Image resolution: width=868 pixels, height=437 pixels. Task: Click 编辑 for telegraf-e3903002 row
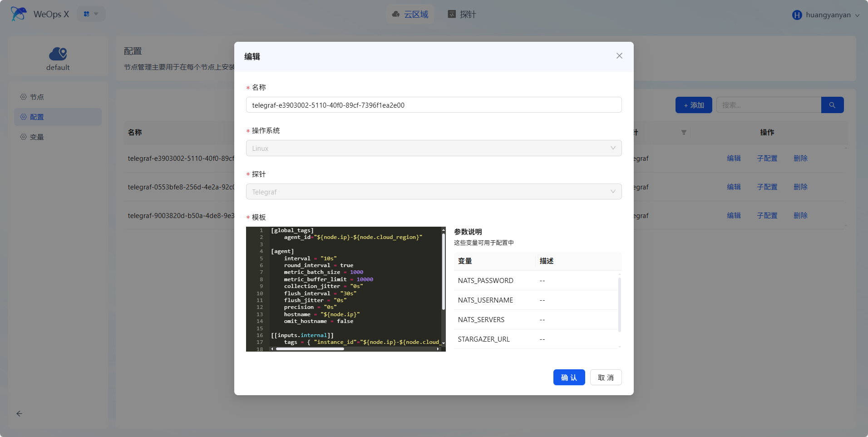pyautogui.click(x=734, y=159)
